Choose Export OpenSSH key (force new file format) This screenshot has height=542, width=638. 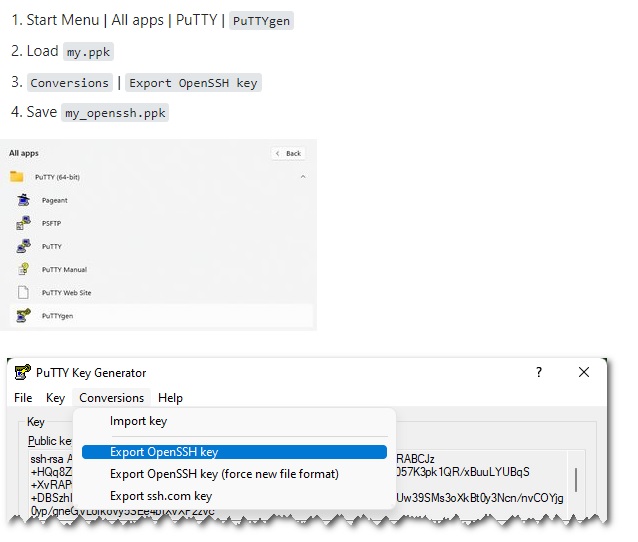[x=234, y=474]
